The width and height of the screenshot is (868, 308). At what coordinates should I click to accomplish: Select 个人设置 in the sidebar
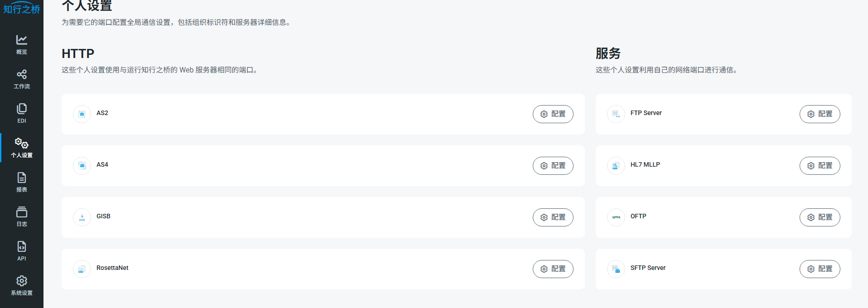22,148
